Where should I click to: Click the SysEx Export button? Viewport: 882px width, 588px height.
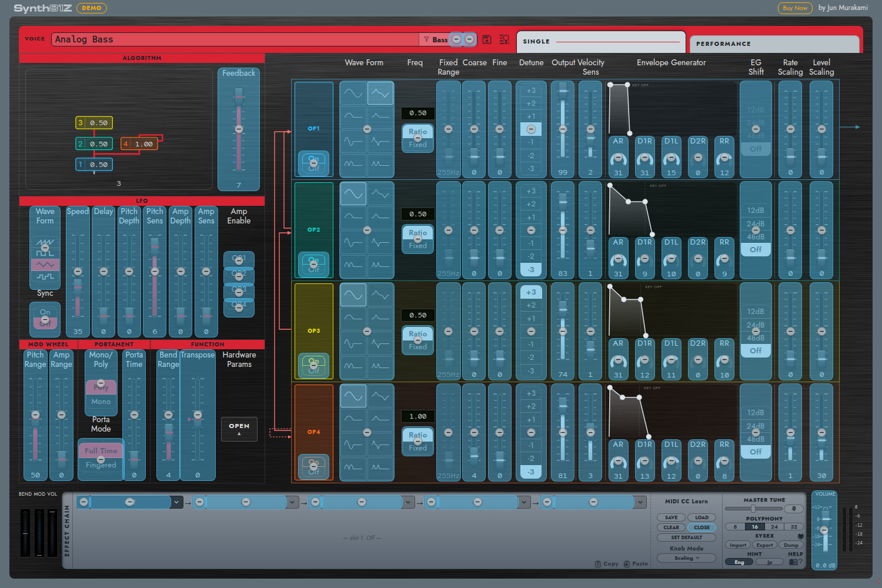pyautogui.click(x=765, y=545)
